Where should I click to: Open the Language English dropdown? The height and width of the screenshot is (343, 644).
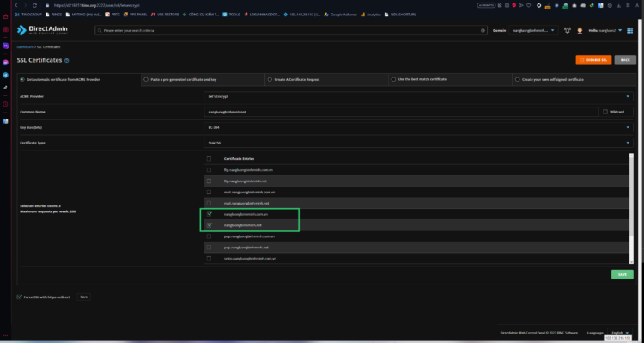click(x=619, y=333)
